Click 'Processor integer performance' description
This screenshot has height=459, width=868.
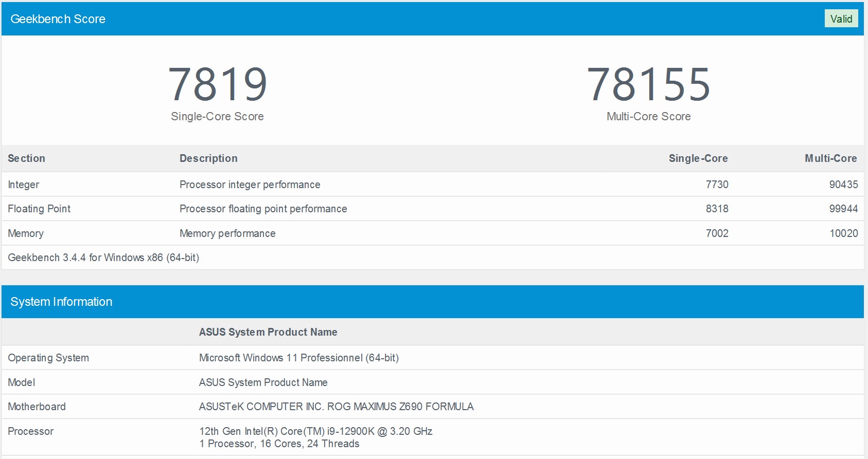[250, 185]
